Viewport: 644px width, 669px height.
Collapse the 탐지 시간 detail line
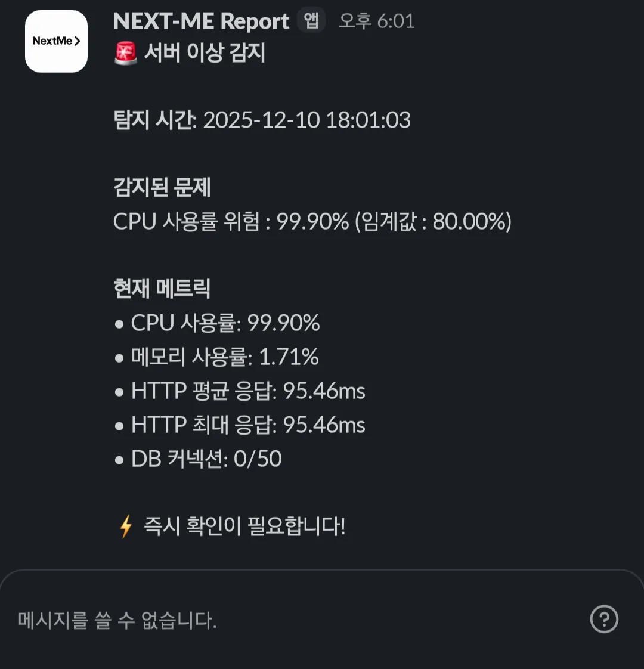(262, 120)
